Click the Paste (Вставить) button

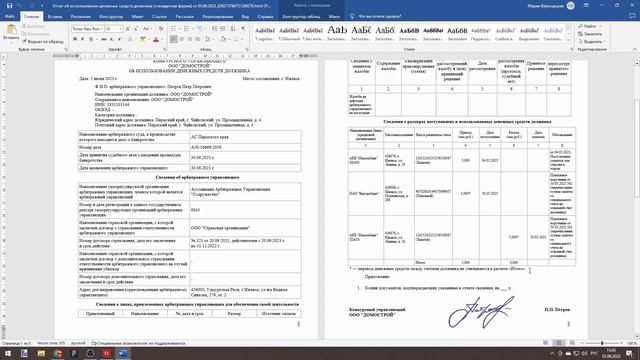click(x=11, y=32)
